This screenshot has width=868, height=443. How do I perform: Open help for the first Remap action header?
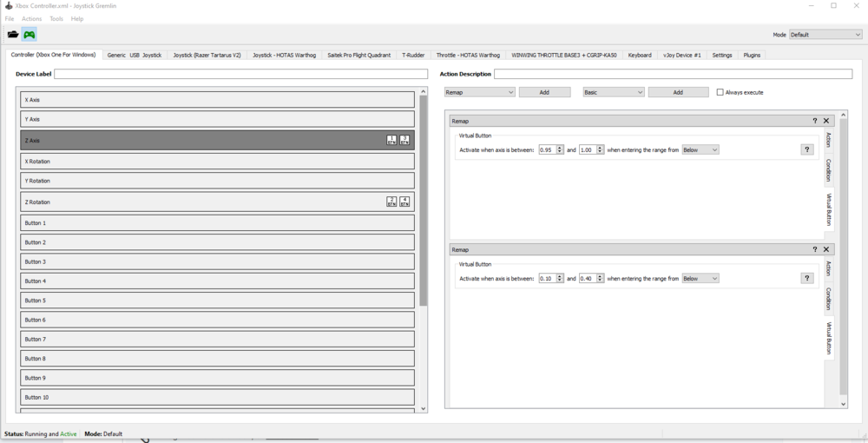point(814,121)
